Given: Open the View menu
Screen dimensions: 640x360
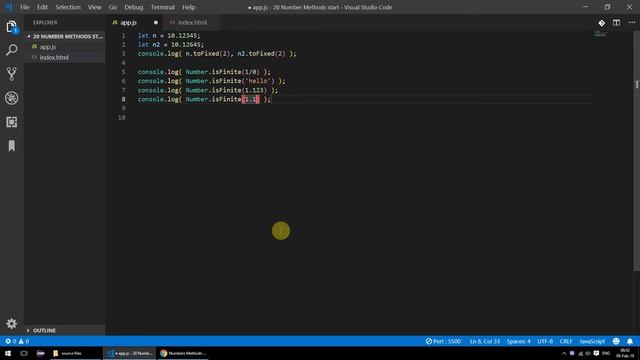Looking at the screenshot, I should coord(95,7).
